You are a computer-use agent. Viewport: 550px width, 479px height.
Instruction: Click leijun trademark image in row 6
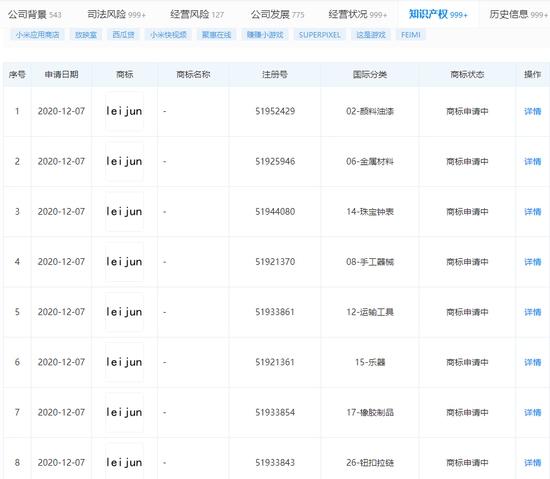coord(125,362)
